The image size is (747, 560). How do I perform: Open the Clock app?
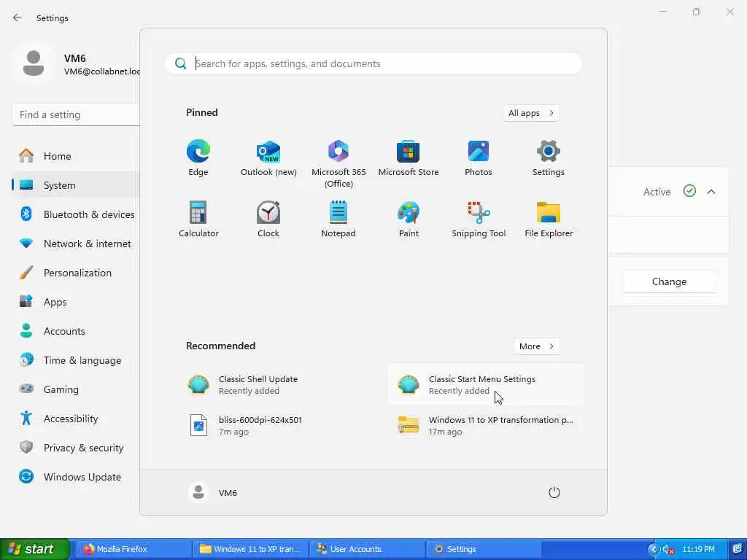(x=268, y=219)
